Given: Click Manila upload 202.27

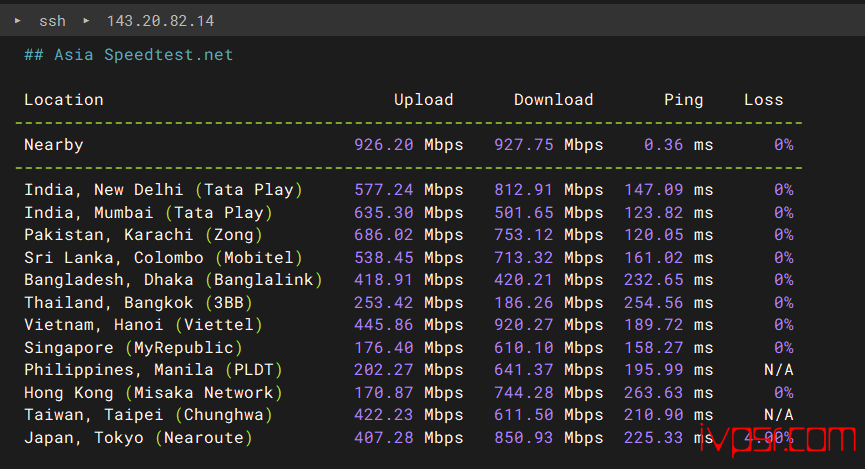Looking at the screenshot, I should tap(383, 370).
